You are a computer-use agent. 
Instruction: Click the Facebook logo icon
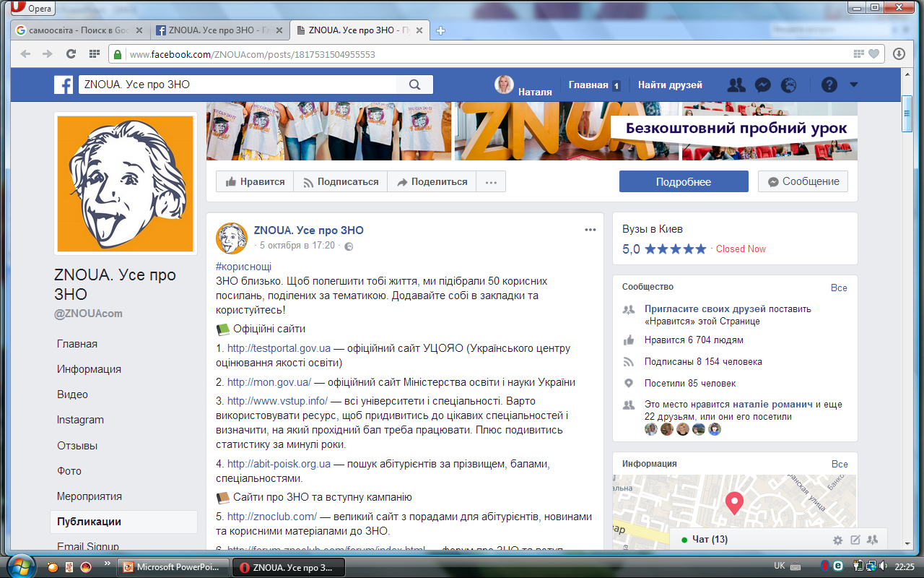(64, 85)
